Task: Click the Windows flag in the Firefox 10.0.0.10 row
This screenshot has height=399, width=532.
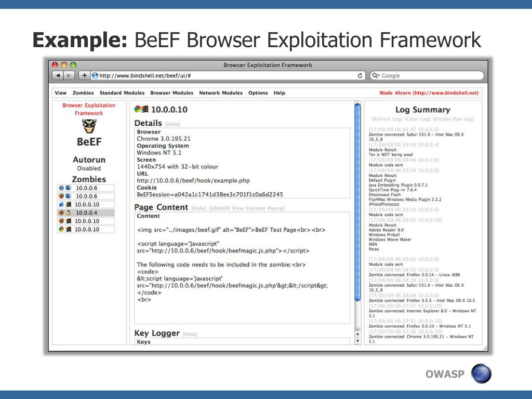Action: (68, 221)
